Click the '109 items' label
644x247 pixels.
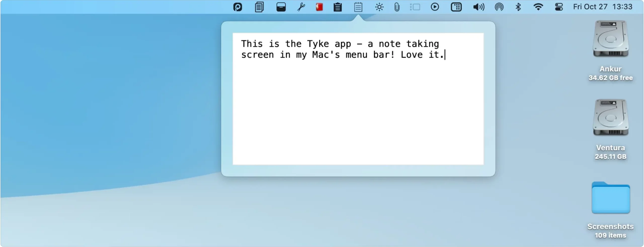611,236
